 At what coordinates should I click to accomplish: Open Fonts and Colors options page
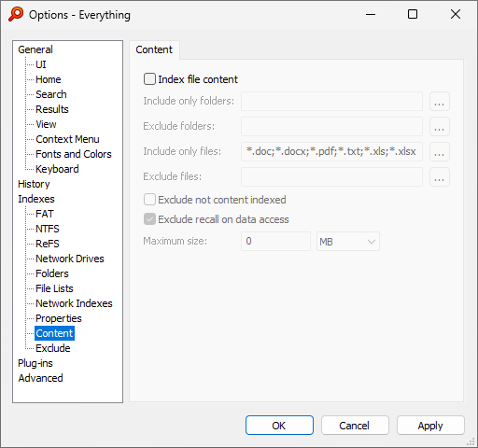point(74,154)
